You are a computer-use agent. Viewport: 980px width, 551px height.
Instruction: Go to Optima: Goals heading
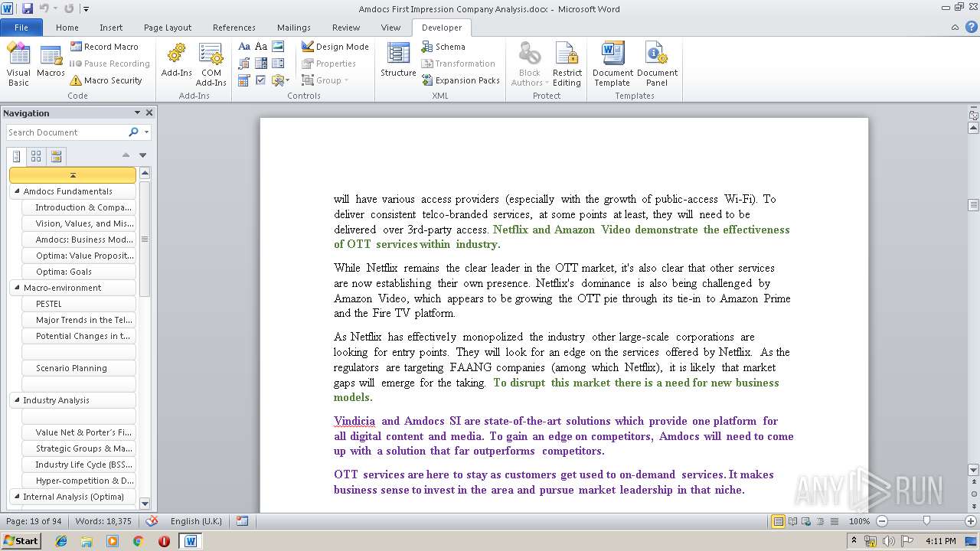coord(80,272)
